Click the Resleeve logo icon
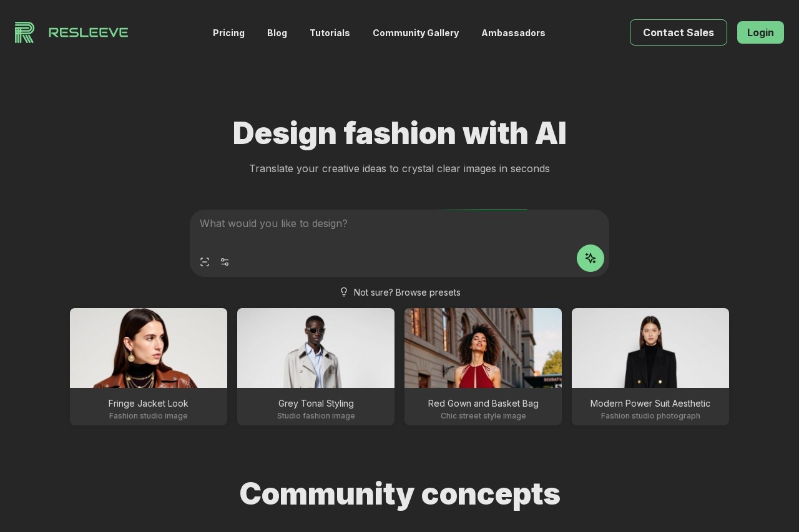 click(x=24, y=32)
